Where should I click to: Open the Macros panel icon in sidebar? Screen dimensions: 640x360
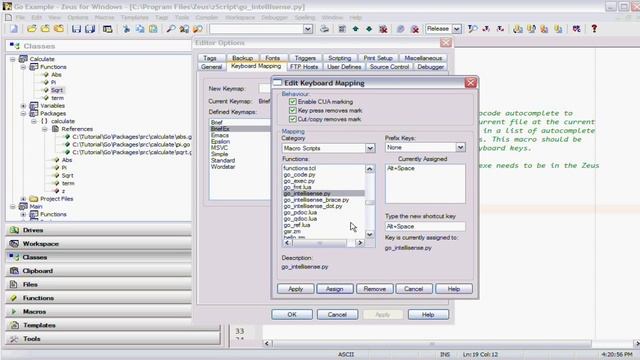point(14,311)
